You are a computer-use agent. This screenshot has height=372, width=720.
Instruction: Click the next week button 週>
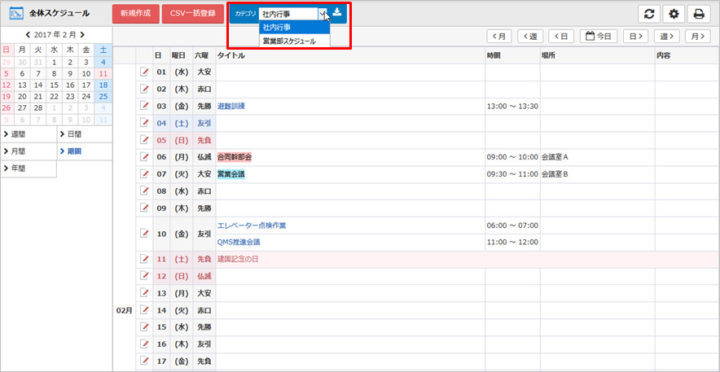pos(667,36)
